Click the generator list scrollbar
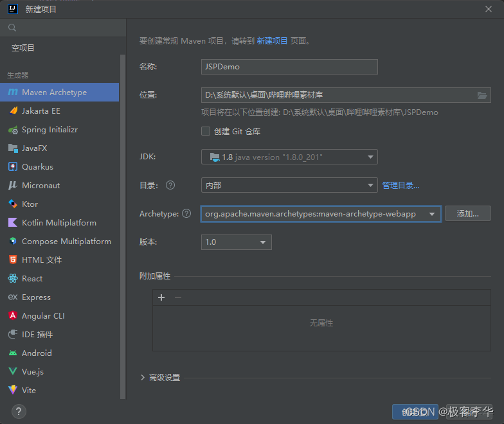Screen dimensions: 504x424 point(122,226)
